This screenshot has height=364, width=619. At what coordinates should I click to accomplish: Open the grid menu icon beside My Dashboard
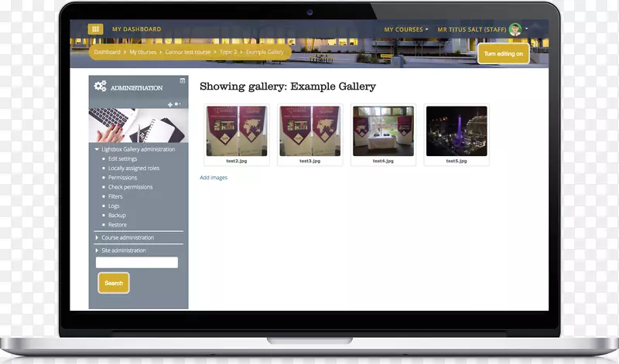point(95,29)
